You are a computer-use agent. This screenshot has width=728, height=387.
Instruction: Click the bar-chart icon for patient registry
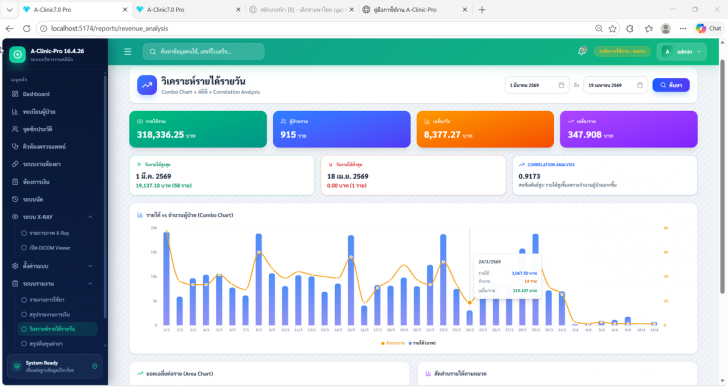tap(15, 111)
